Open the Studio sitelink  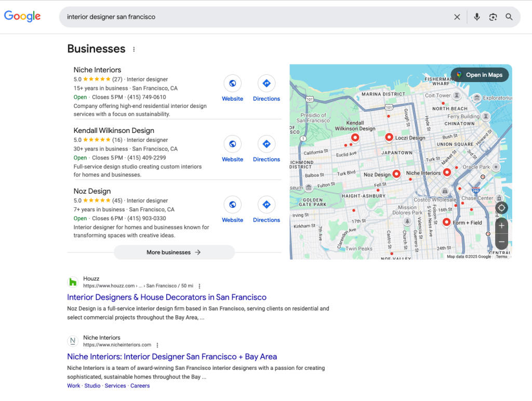(x=92, y=386)
